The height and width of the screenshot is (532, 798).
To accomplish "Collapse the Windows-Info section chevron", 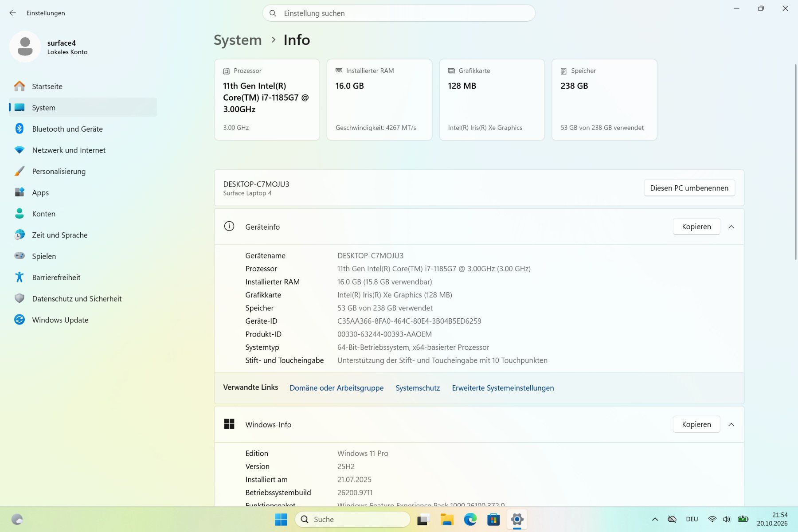I will point(731,424).
